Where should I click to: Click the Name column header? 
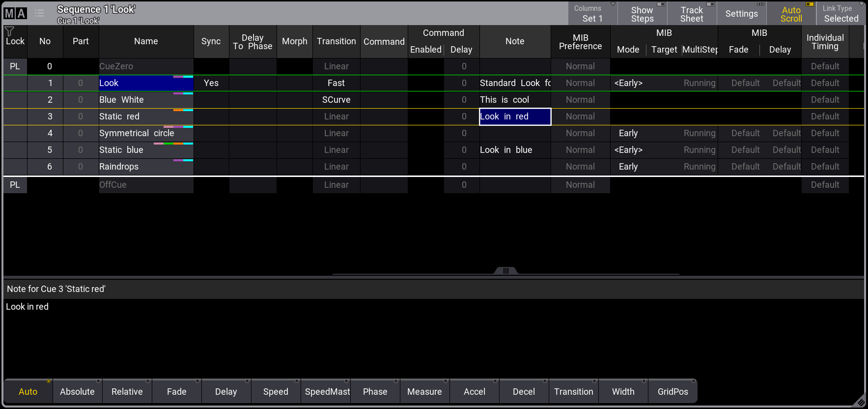pyautogui.click(x=146, y=41)
